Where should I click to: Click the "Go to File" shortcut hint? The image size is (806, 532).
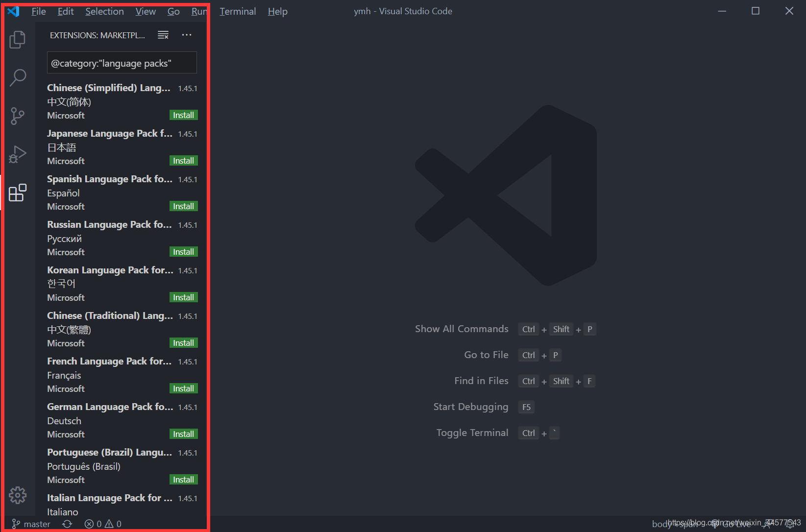486,355
